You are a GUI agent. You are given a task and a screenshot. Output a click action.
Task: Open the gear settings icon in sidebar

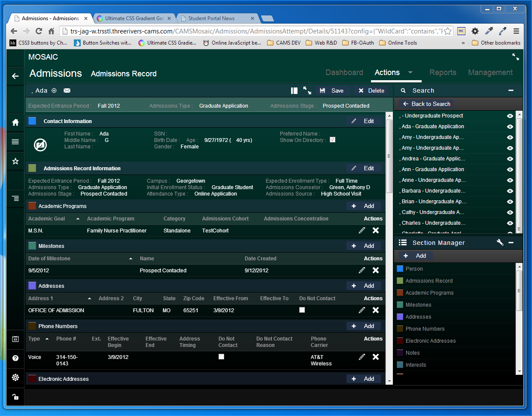click(15, 377)
